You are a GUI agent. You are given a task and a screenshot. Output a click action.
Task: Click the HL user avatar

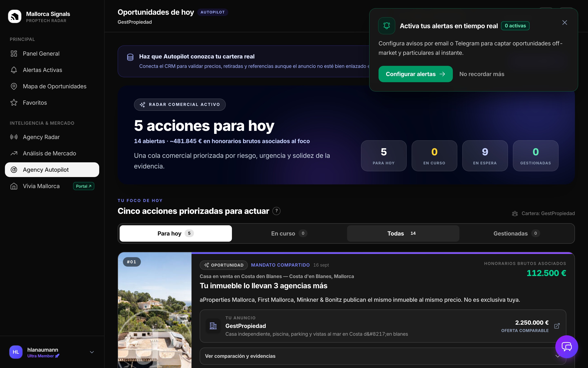[16, 352]
